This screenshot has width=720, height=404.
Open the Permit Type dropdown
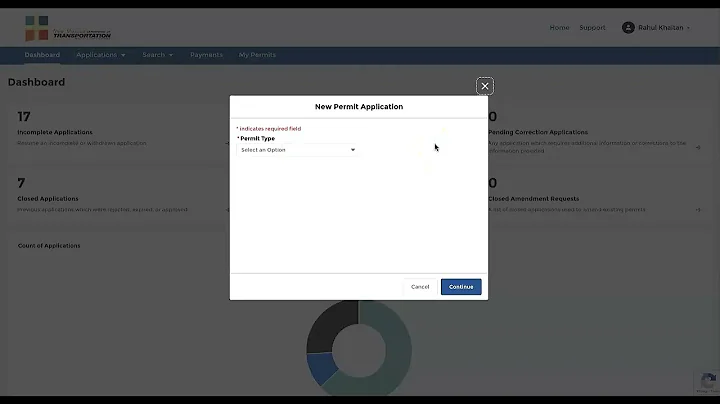pos(298,150)
